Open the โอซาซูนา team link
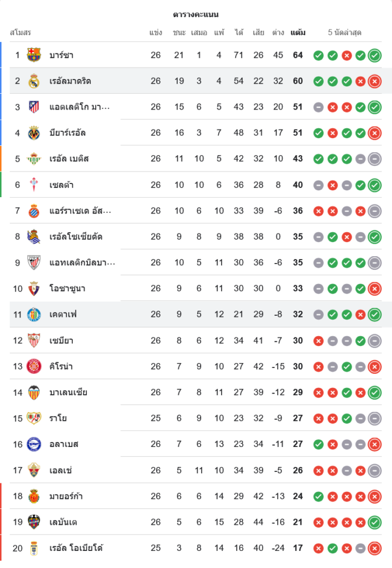This screenshot has width=392, height=568. coord(67,289)
